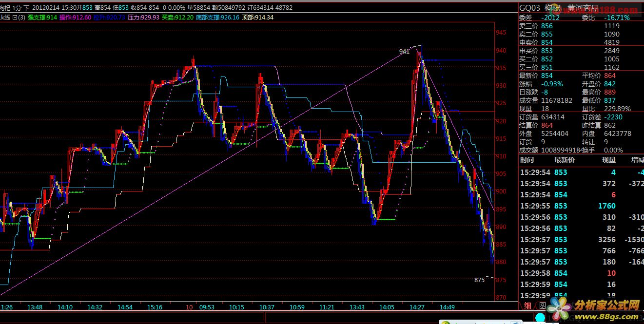Click the 强支撑:914 indicator label
This screenshot has width=644, height=324.
pos(42,17)
